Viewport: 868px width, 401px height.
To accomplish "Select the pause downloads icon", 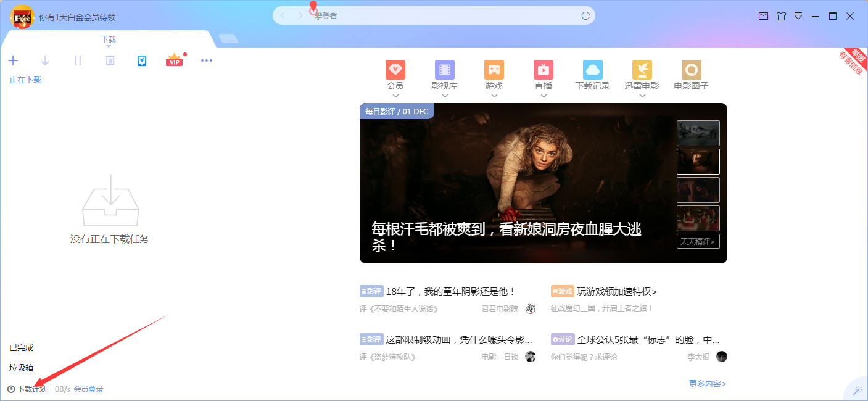I will (x=77, y=60).
